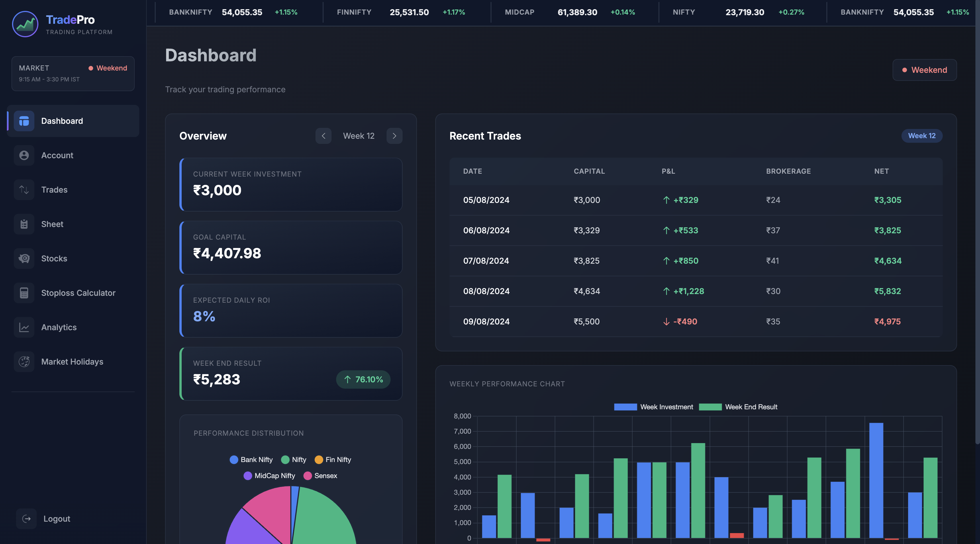
Task: Open Stoploss Calculator page
Action: pos(73,293)
